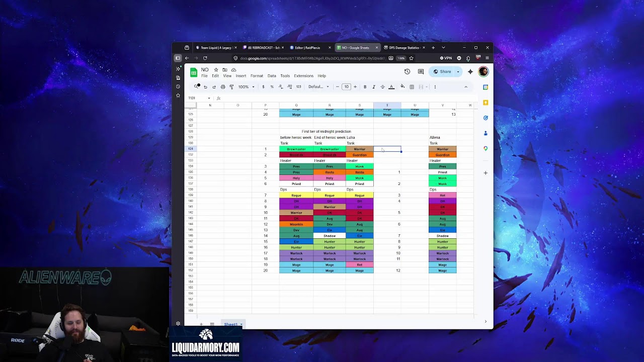This screenshot has width=644, height=362.
Task: Click the Share button
Action: pyautogui.click(x=442, y=71)
